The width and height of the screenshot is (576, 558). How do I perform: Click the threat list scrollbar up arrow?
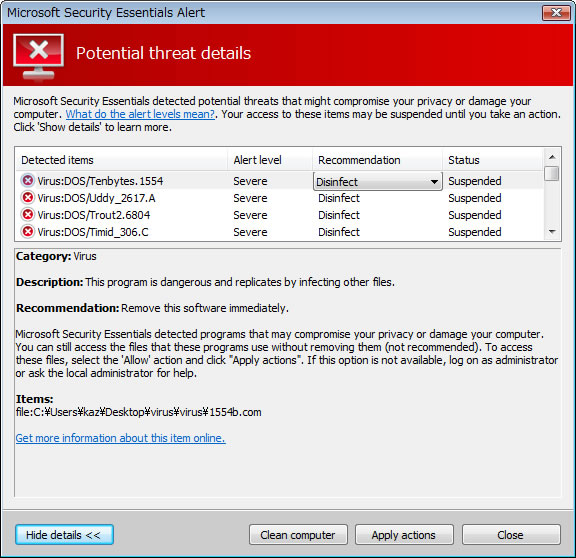point(552,157)
